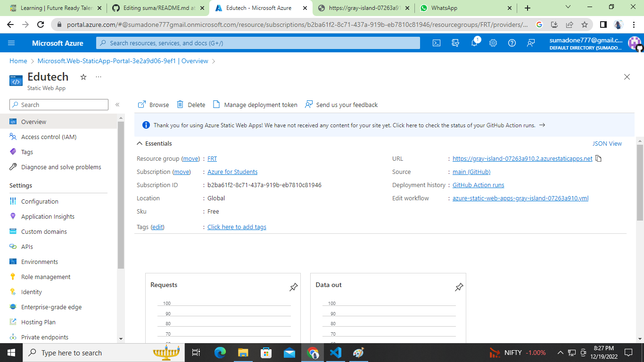Open GitHub Action runs
Screen dimensions: 644x362
[x=478, y=185]
